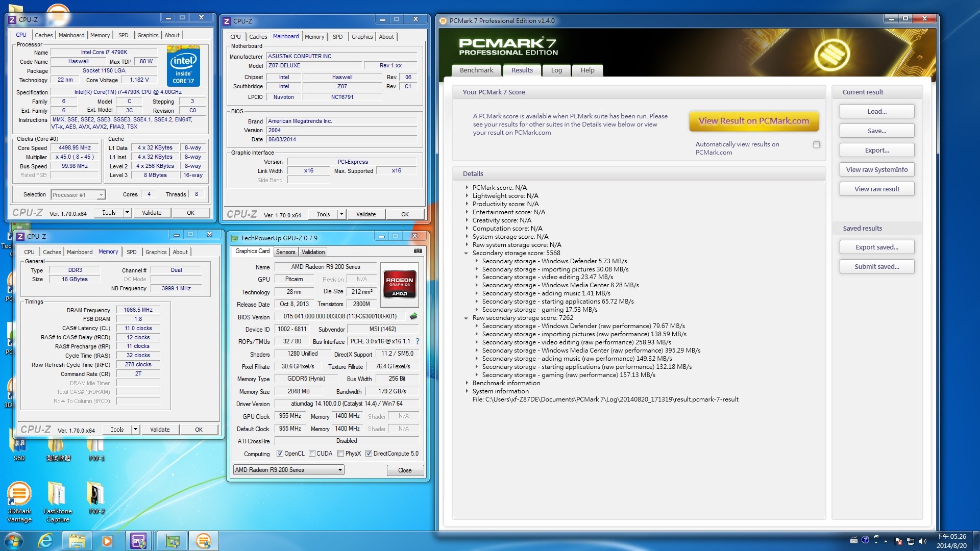The width and height of the screenshot is (980, 551).
Task: Click 'View Result on PCMark.com'
Action: pyautogui.click(x=754, y=121)
